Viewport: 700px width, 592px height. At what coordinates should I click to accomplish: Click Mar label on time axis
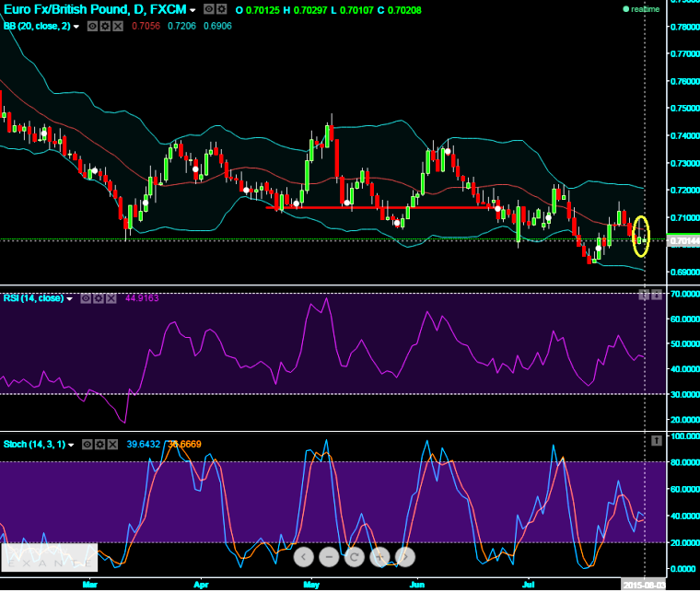(x=89, y=585)
